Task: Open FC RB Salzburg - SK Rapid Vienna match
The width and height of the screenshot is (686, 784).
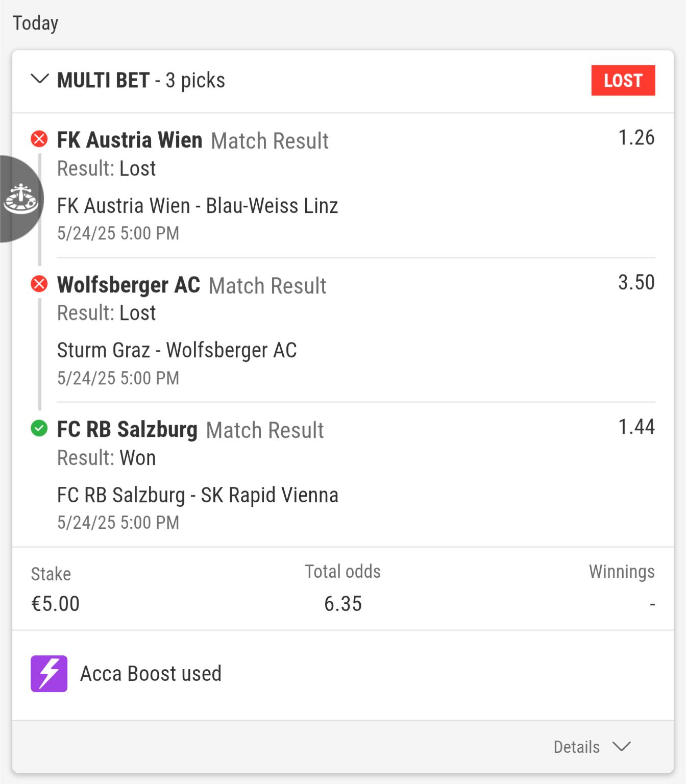Action: [x=198, y=495]
